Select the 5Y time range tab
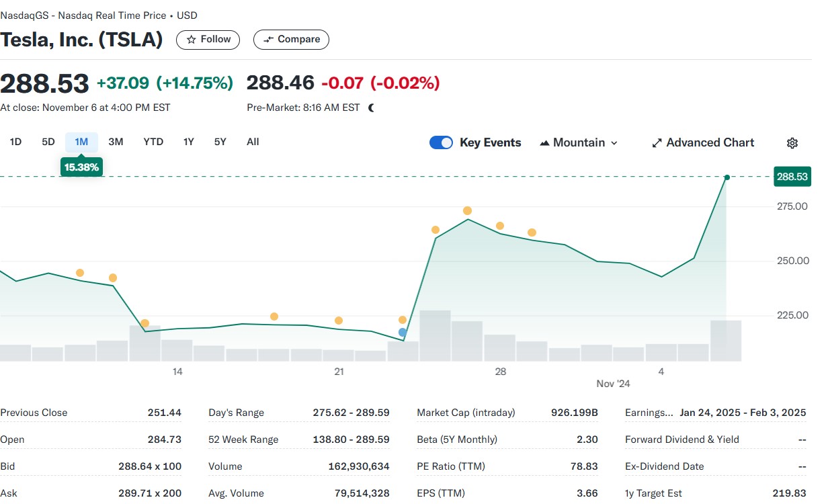Viewport: 828px width, 504px height. point(220,142)
